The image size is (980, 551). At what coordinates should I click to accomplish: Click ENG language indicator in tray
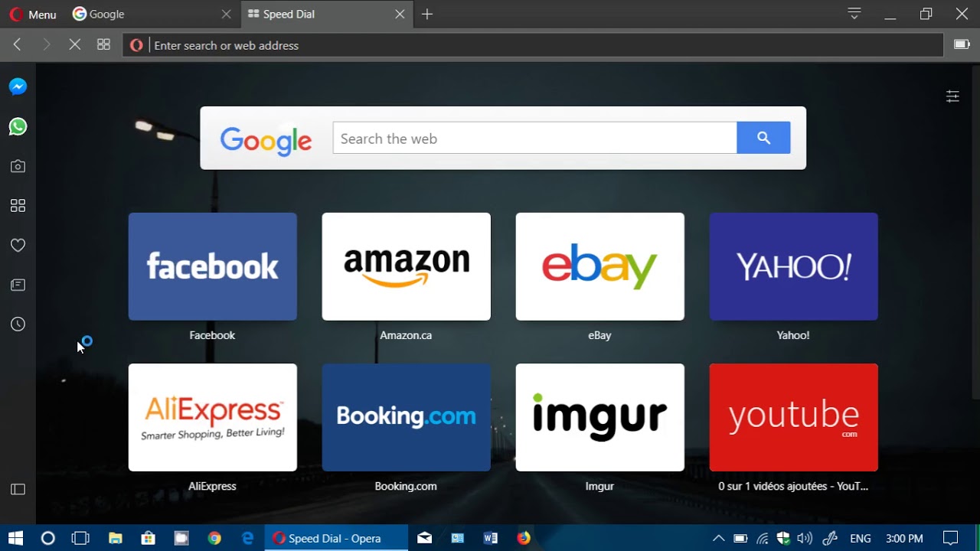[x=861, y=539]
